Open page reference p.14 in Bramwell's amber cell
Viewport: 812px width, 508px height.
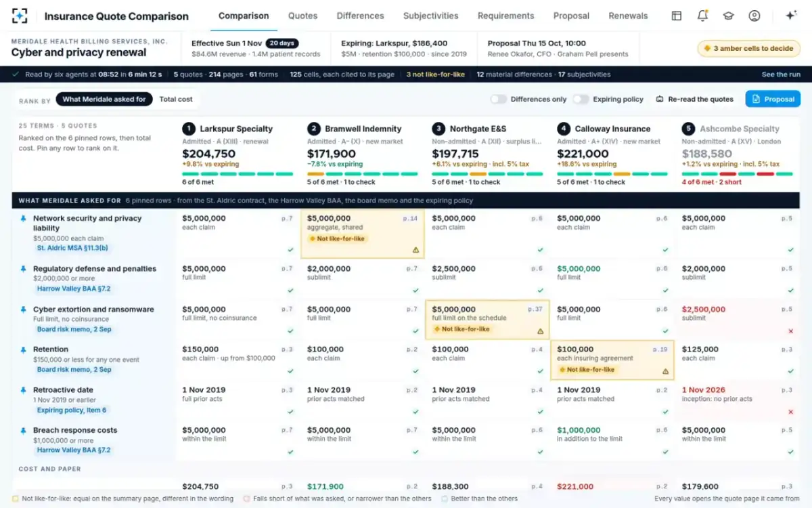[411, 219]
